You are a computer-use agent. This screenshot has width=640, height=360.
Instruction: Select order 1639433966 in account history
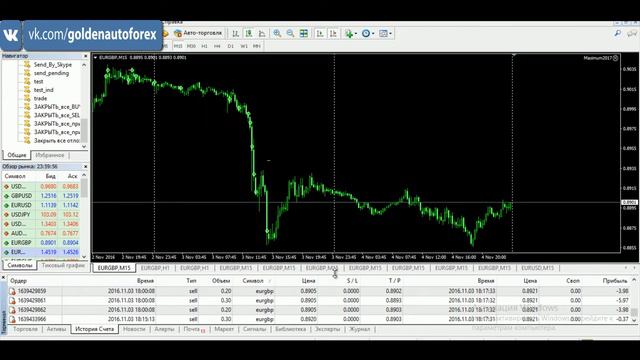(320, 319)
